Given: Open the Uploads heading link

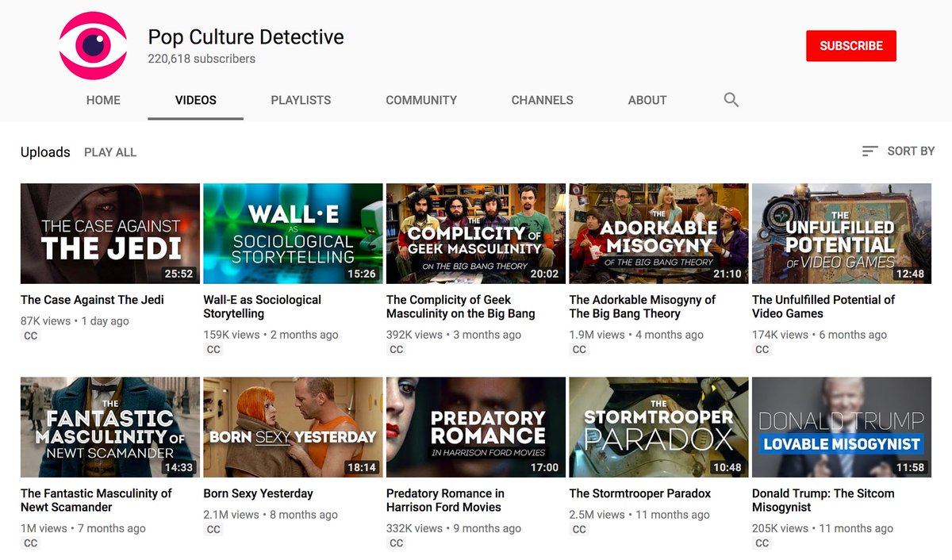Looking at the screenshot, I should pos(45,152).
